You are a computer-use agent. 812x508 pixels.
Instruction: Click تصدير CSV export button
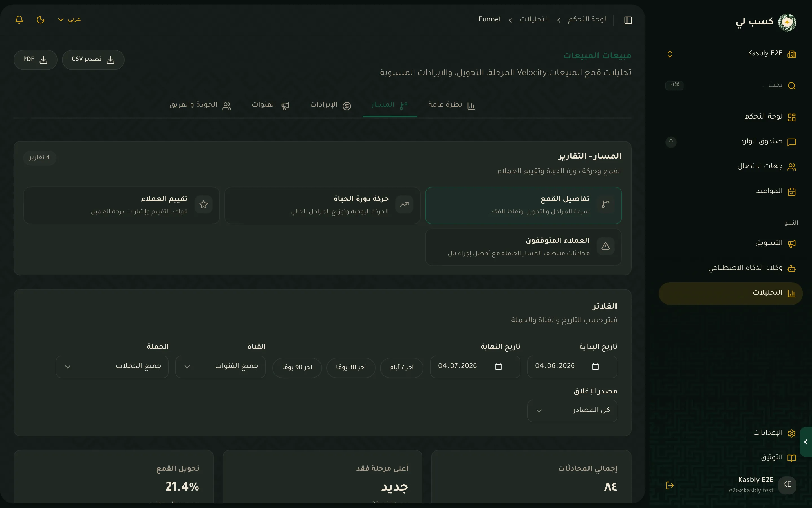pyautogui.click(x=93, y=60)
